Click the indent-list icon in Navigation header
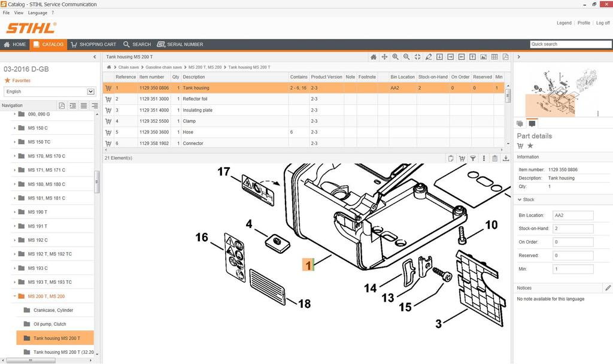613x364 pixels. tap(72, 105)
